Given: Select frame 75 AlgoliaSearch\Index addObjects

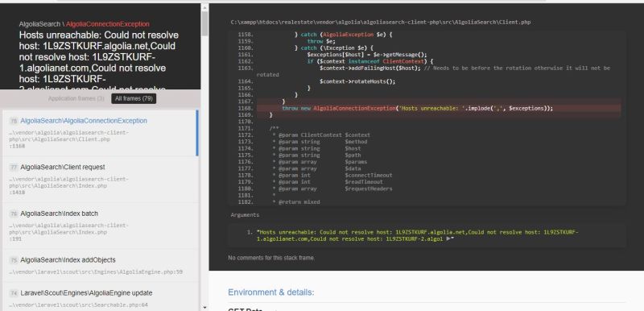Looking at the screenshot, I should coord(100,265).
